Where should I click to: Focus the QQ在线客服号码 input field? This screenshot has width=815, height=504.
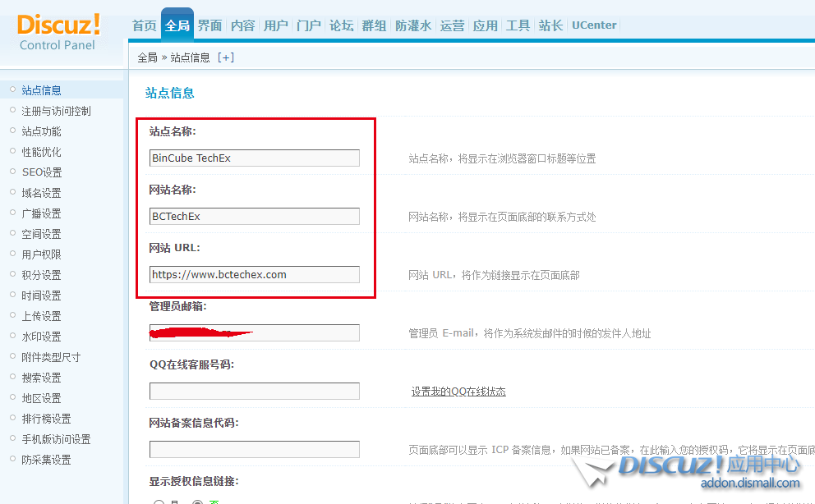254,392
